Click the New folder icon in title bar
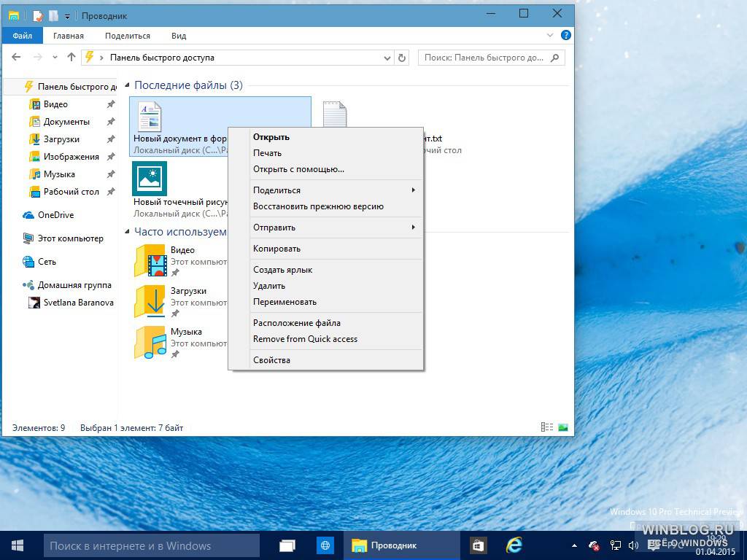Screen dimensions: 747x560 click(x=53, y=16)
